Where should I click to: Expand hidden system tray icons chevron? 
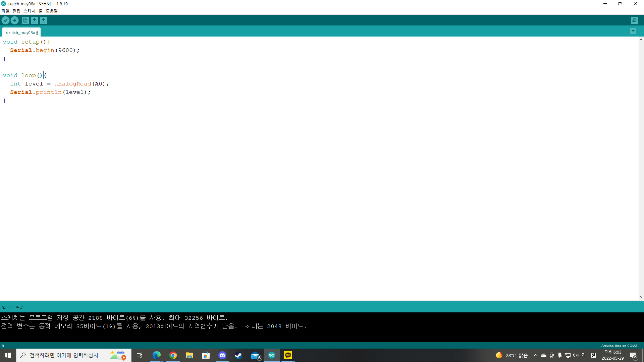[x=535, y=355]
